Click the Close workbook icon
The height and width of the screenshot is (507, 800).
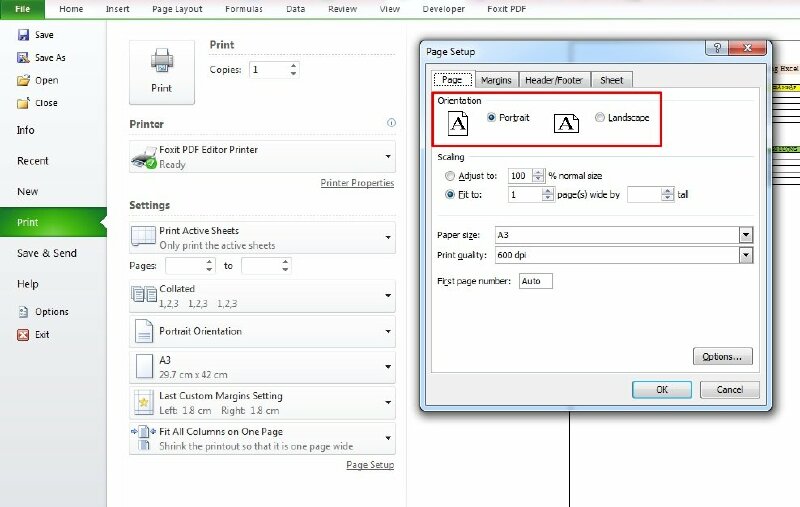point(24,103)
